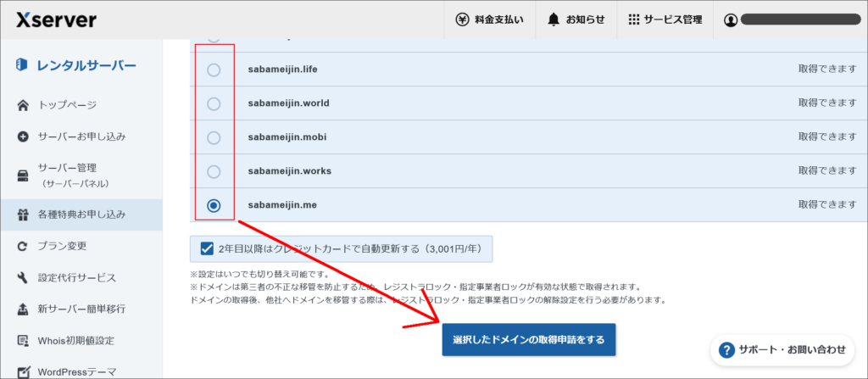Click the wrench icon beside 設定代行サービス

tap(23, 277)
